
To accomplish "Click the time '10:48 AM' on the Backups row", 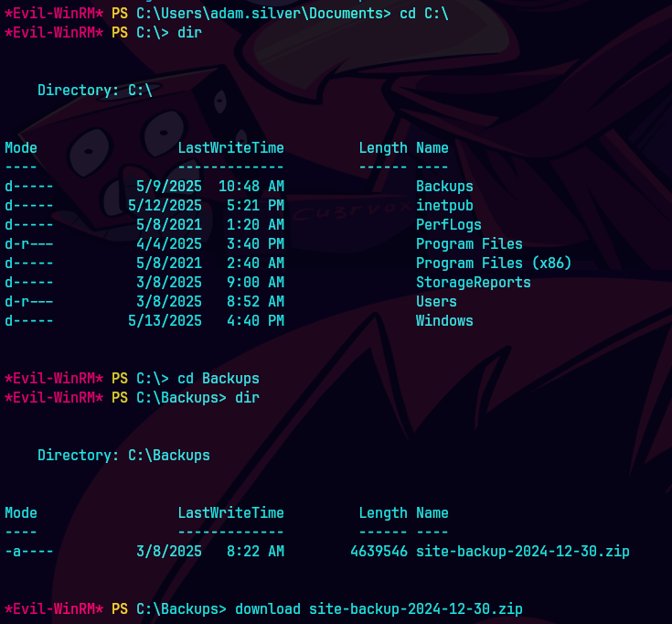I will [x=251, y=187].
